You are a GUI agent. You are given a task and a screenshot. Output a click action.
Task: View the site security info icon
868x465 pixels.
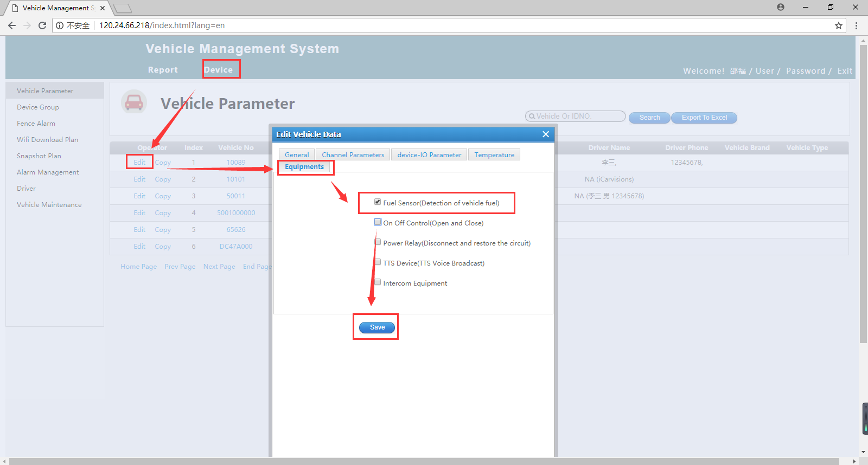[60, 25]
